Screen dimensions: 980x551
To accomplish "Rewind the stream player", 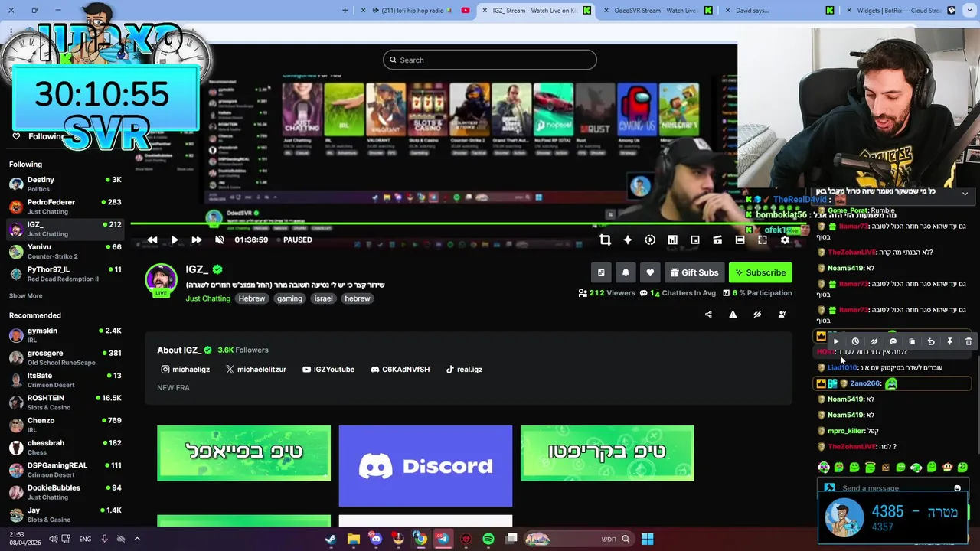I will click(152, 240).
